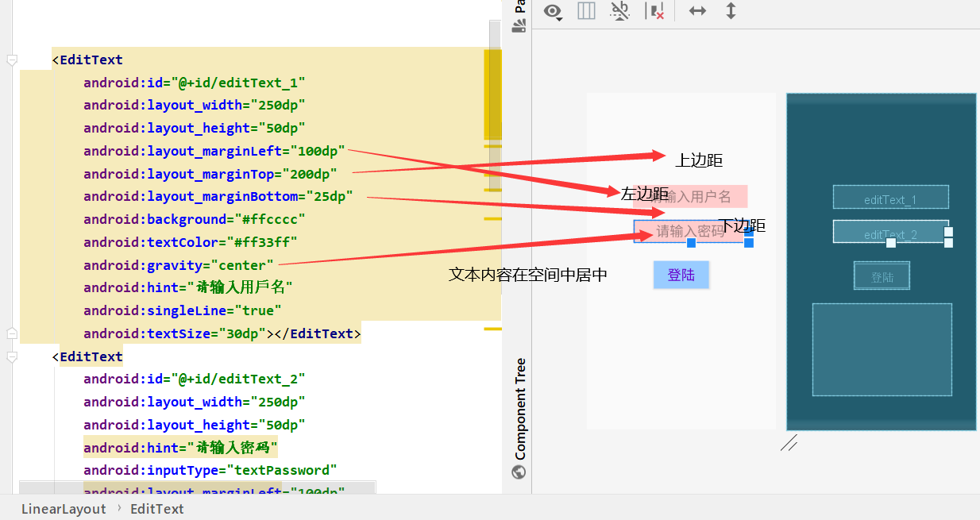Click the textColor="#ff33ff" attribute line
The image size is (980, 520).
191,242
